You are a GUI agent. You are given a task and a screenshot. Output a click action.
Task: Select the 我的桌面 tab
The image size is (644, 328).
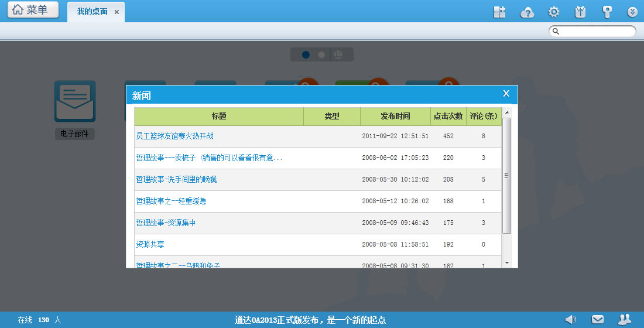[x=93, y=12]
